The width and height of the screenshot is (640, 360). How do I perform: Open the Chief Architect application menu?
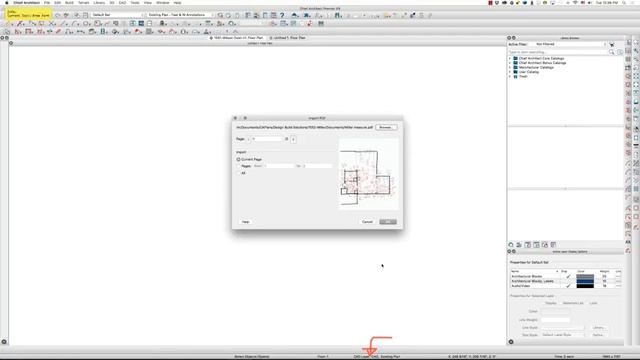(27, 2)
